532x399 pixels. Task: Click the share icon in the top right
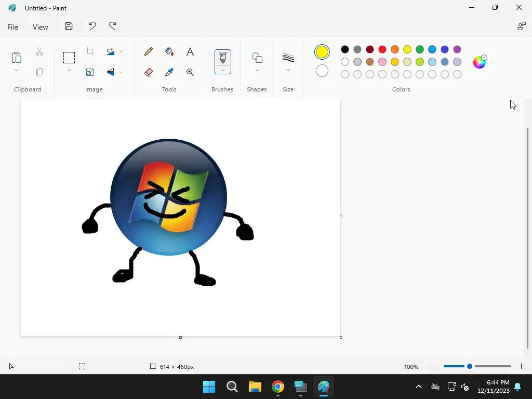pyautogui.click(x=522, y=26)
